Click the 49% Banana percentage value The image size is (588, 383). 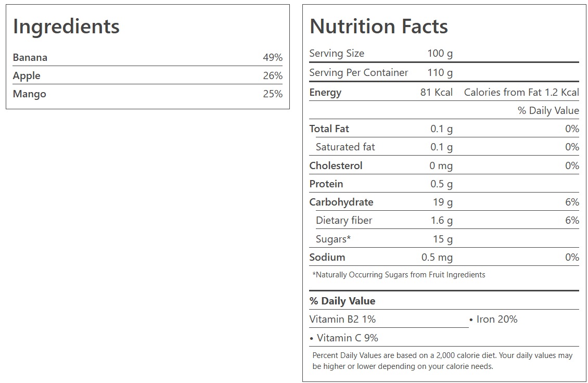(272, 57)
